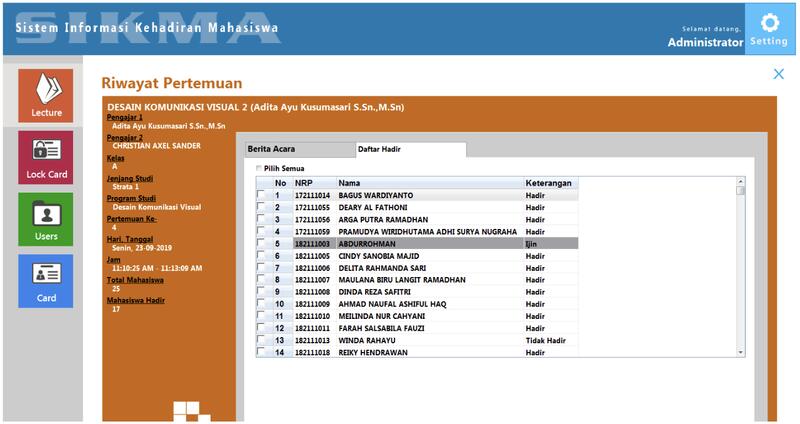The width and height of the screenshot is (800, 424).
Task: Check the box for REIKY HENDRAWAN
Action: coord(261,352)
